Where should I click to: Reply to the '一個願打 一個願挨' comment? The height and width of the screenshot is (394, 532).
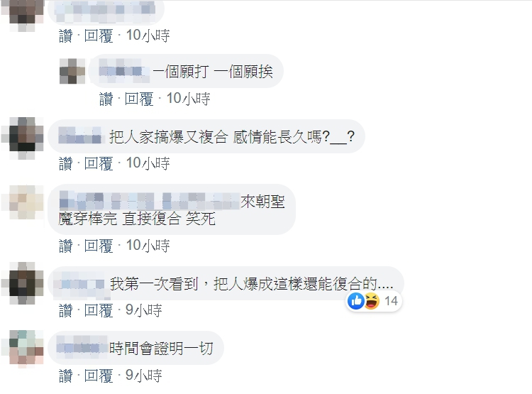pos(139,99)
